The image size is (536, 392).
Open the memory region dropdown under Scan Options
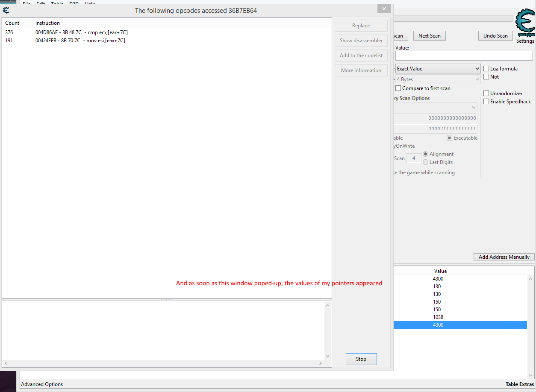(x=435, y=108)
